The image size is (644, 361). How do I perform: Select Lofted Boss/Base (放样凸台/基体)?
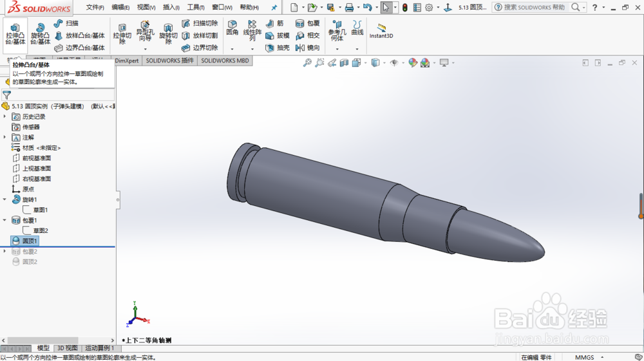(x=80, y=35)
